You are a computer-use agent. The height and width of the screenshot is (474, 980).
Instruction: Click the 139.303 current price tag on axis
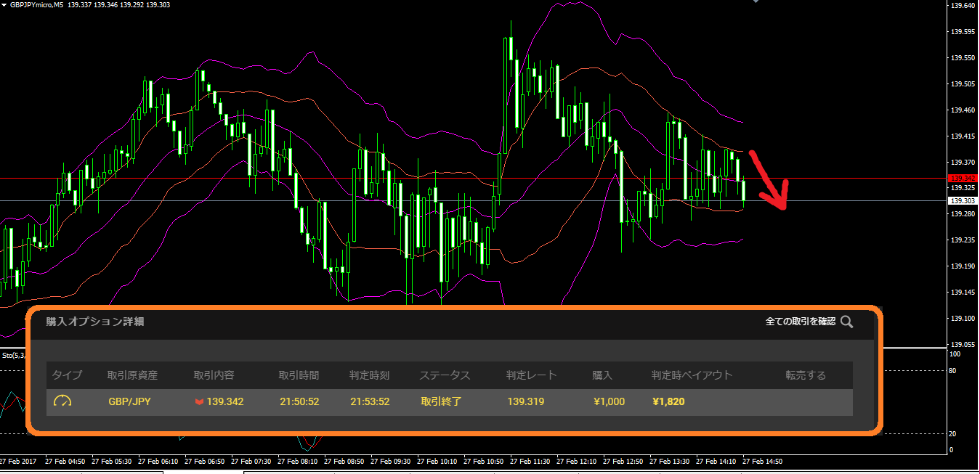point(963,200)
